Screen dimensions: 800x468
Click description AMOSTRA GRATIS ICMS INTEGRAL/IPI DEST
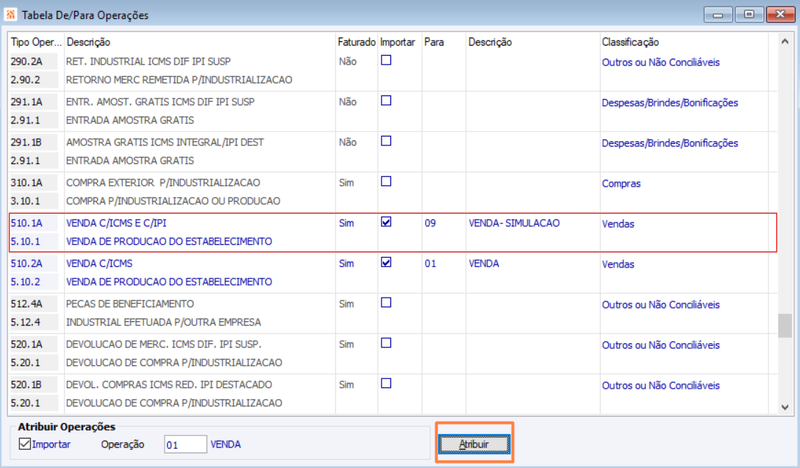(165, 142)
